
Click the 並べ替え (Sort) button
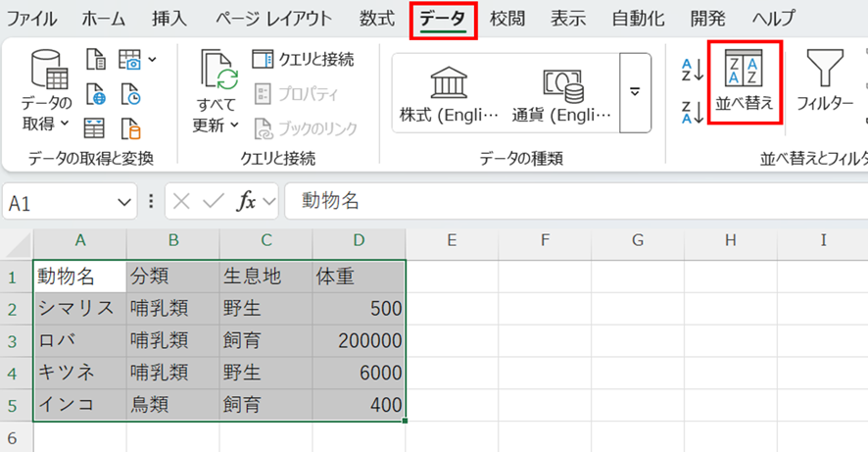(x=745, y=82)
